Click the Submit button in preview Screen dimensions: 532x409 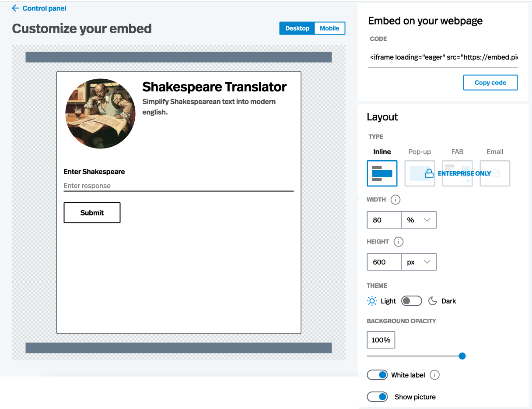click(x=92, y=213)
